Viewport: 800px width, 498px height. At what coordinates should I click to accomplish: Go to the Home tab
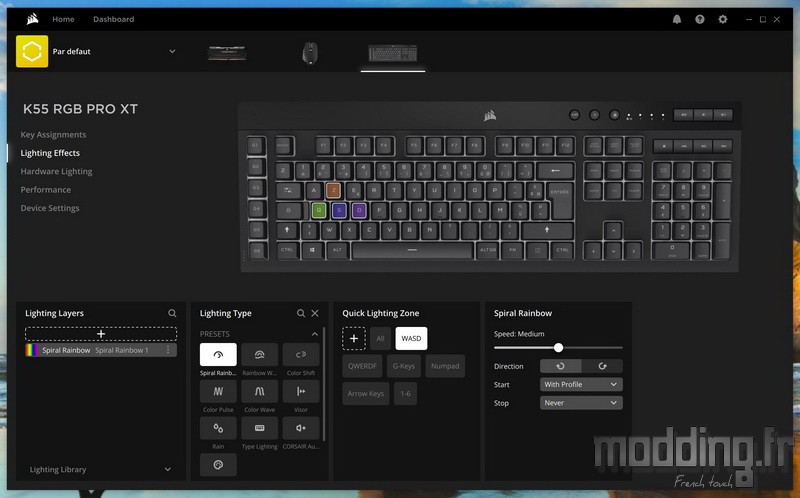point(63,19)
